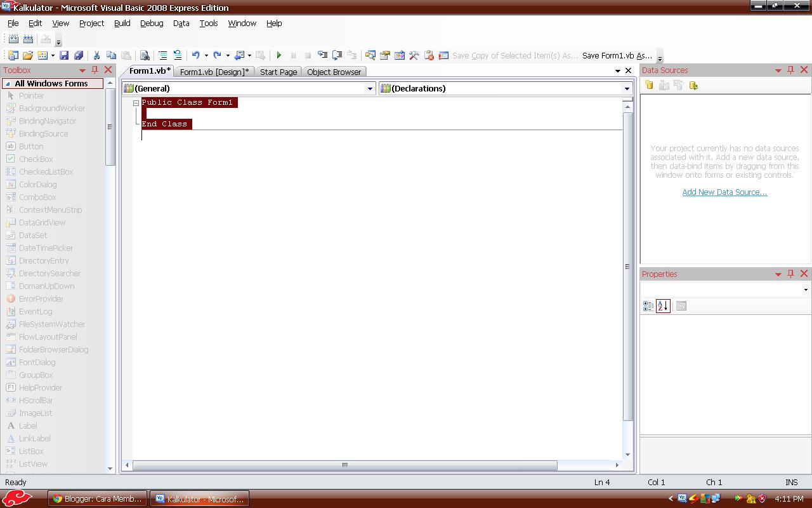Open the Properties panel window position dropdown
The height and width of the screenshot is (508, 812).
point(778,274)
